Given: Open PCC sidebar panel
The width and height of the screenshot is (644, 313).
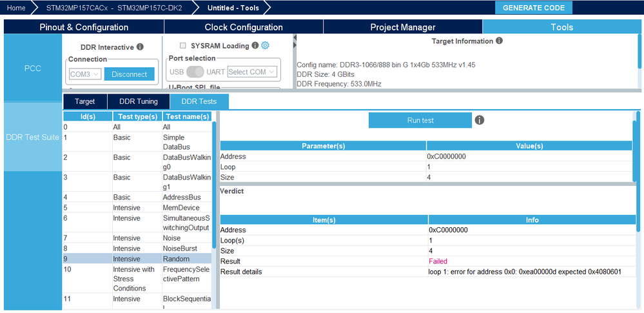Looking at the screenshot, I should [33, 68].
